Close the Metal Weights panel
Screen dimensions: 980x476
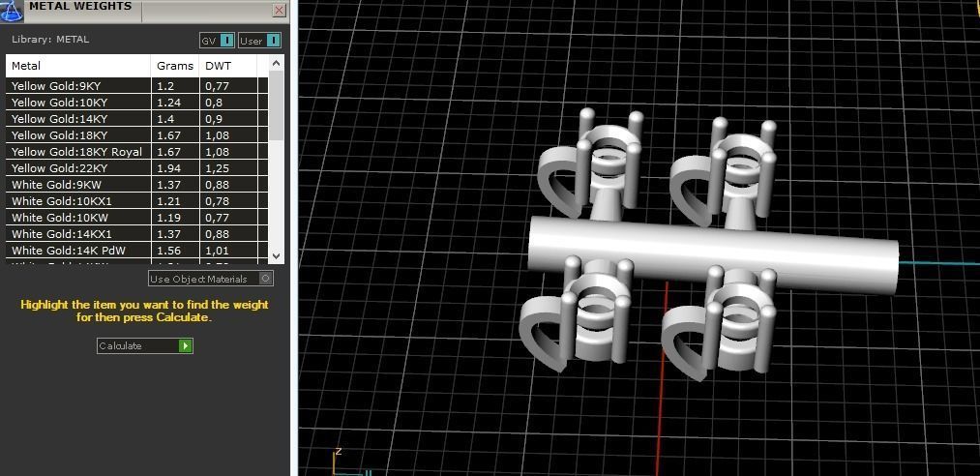pos(280,10)
